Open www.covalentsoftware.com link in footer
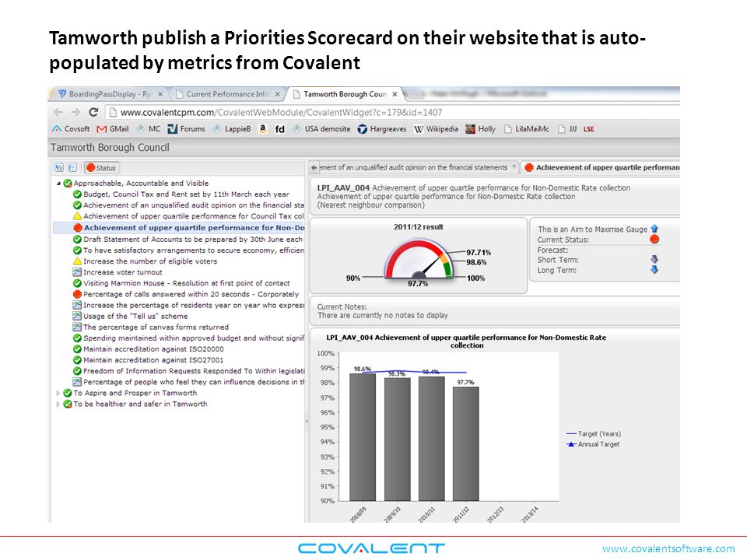The width and height of the screenshot is (747, 560). click(x=668, y=548)
